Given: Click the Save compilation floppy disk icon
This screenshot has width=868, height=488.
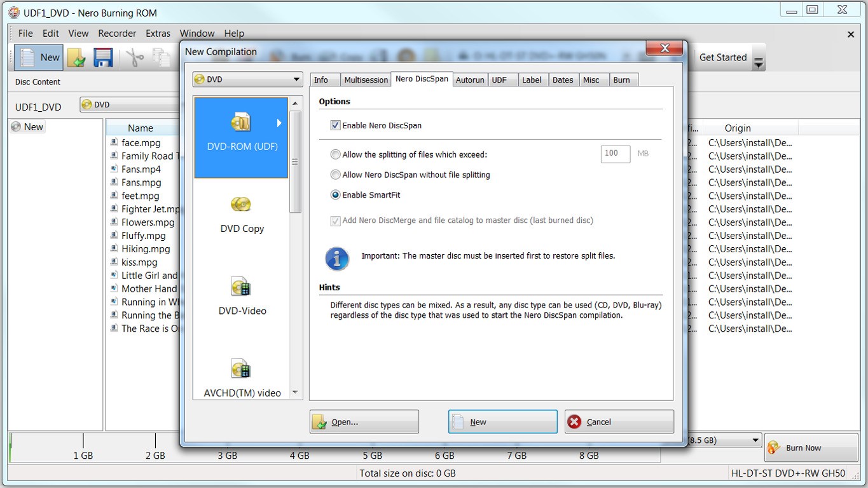Looking at the screenshot, I should [x=103, y=57].
